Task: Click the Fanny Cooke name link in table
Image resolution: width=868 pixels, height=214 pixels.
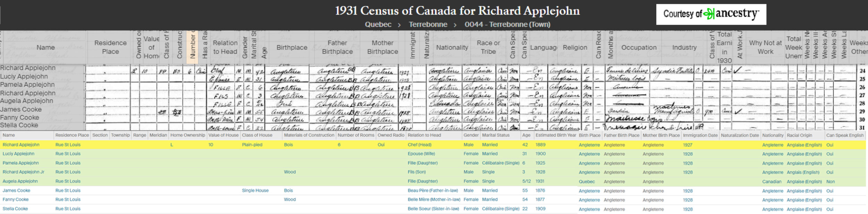Action: [16, 199]
